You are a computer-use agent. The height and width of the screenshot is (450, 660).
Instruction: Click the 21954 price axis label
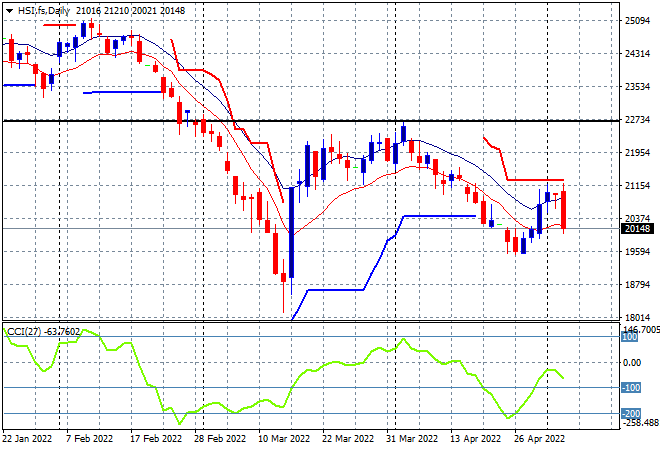click(x=637, y=152)
